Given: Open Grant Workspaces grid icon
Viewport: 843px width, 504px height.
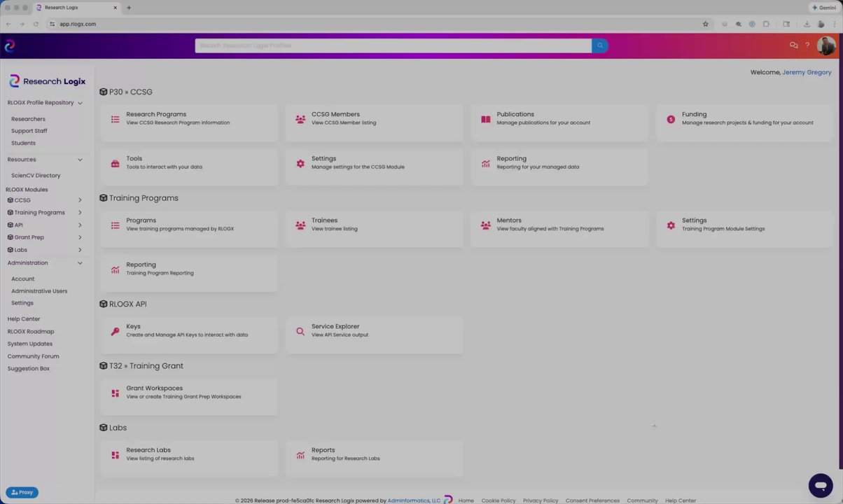Looking at the screenshot, I should click(115, 393).
